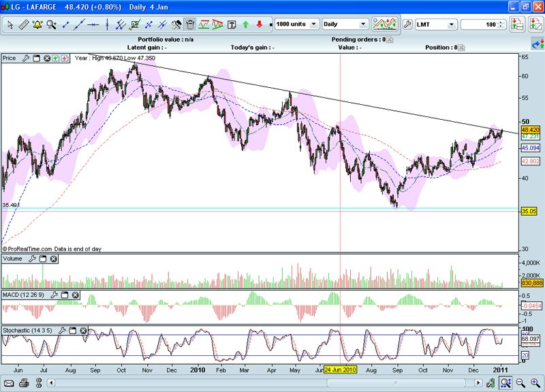
Task: Close the MACD panel
Action: [76, 295]
